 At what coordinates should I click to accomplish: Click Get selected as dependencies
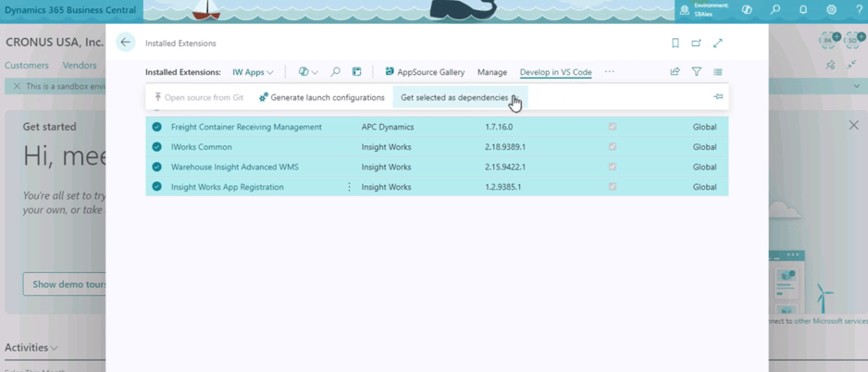[x=460, y=97]
